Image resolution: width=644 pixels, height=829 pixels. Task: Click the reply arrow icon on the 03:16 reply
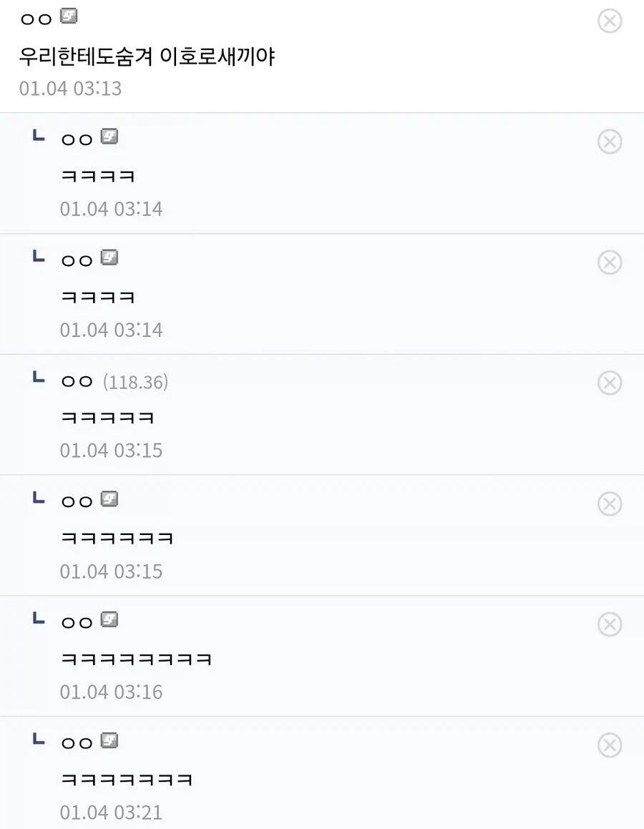39,619
